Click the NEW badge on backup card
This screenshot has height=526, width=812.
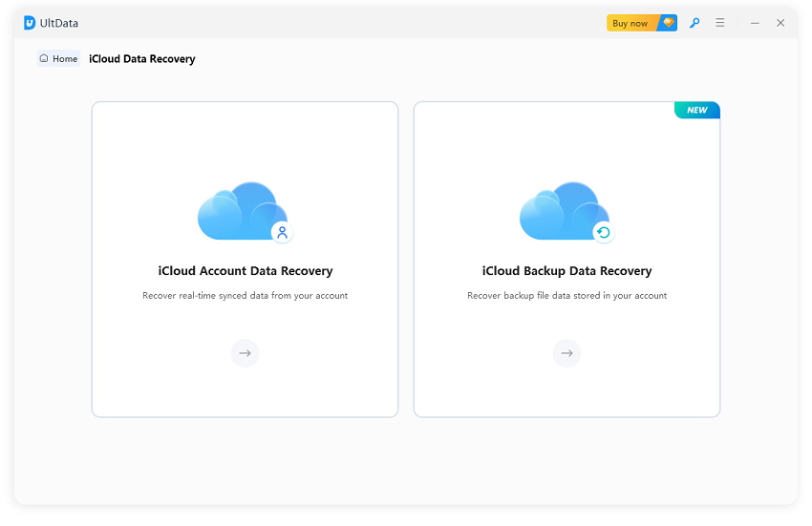697,111
